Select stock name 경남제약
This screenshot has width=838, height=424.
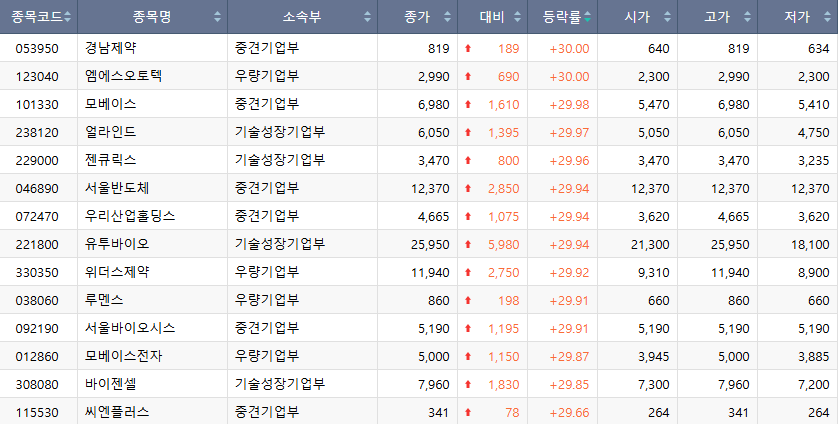111,48
